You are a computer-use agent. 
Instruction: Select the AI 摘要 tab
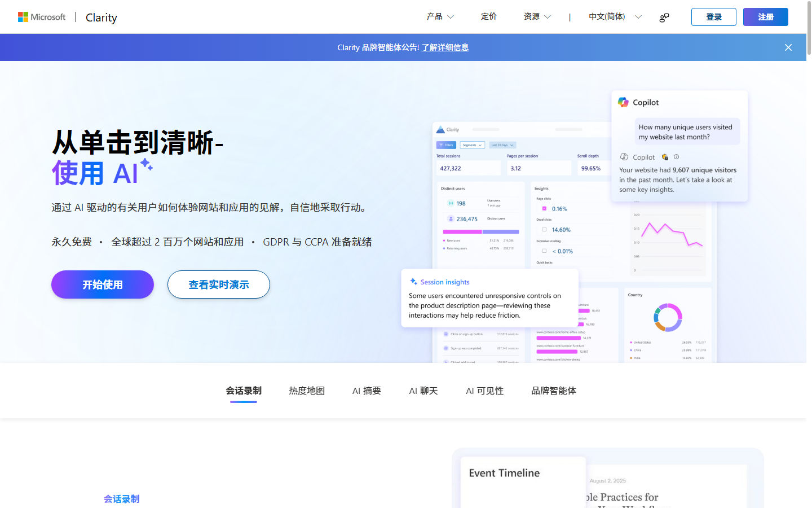367,391
